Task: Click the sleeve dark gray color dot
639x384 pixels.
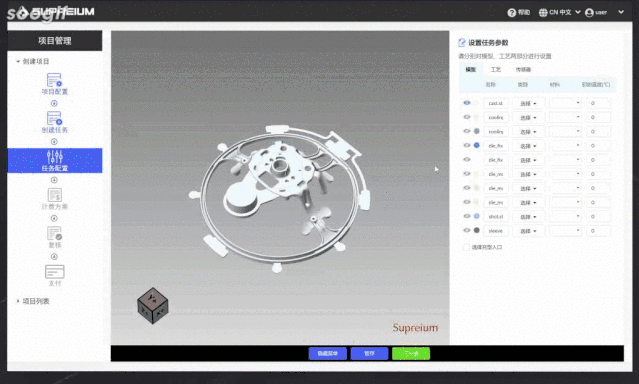Action: 476,230
